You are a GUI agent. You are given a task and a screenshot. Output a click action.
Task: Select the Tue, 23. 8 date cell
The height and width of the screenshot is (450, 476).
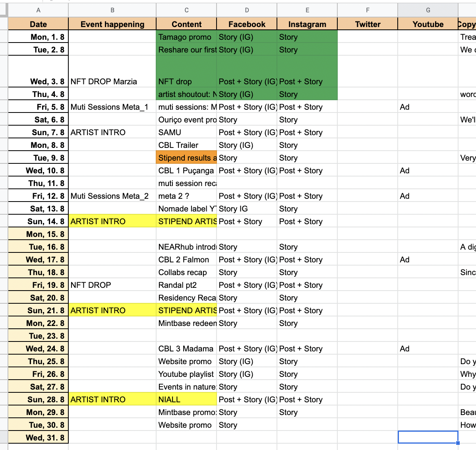click(x=38, y=336)
